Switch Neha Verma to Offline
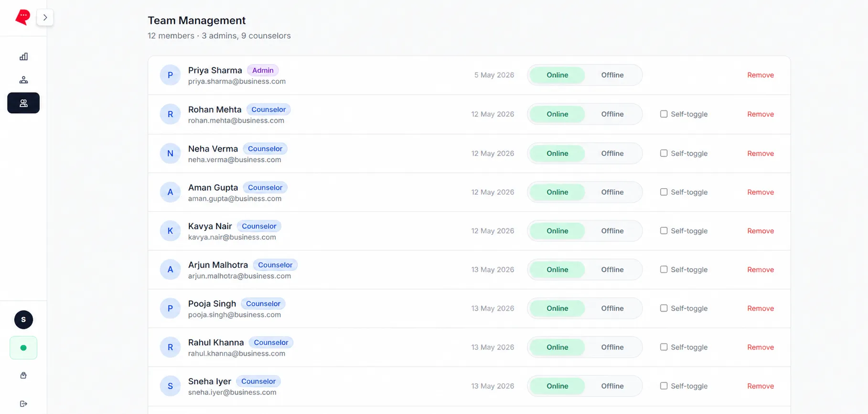 [x=612, y=153]
